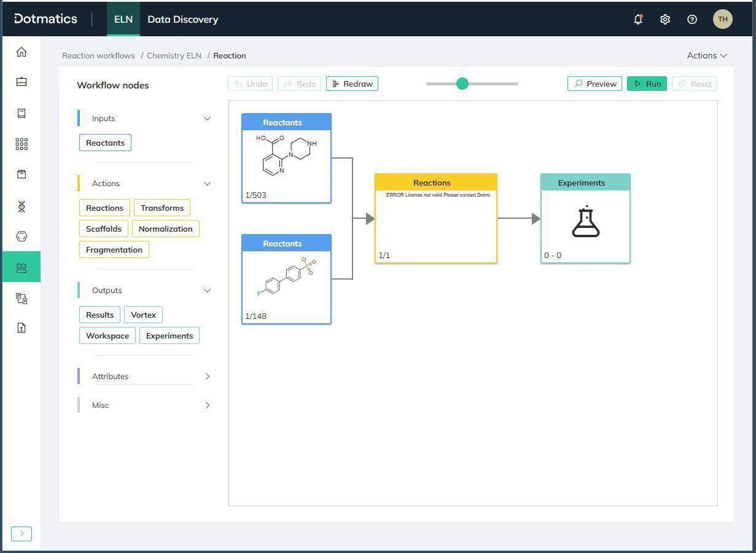Viewport: 756px width, 553px height.
Task: Collapse the Actions section in workflow nodes
Action: [207, 184]
